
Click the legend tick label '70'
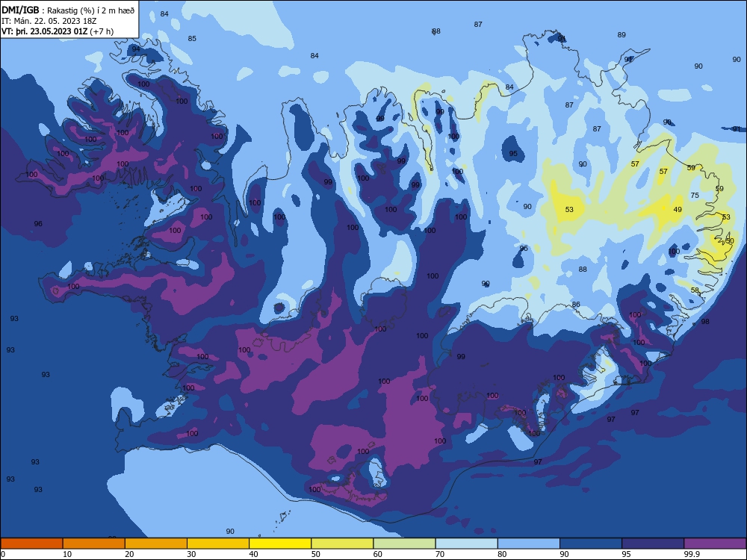tap(440, 554)
